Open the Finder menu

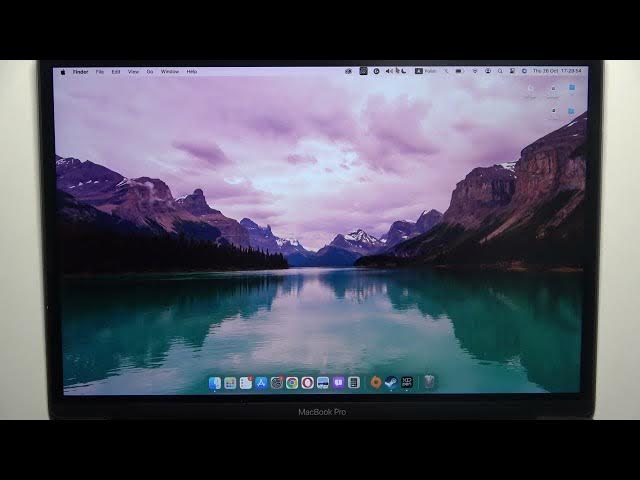(80, 72)
